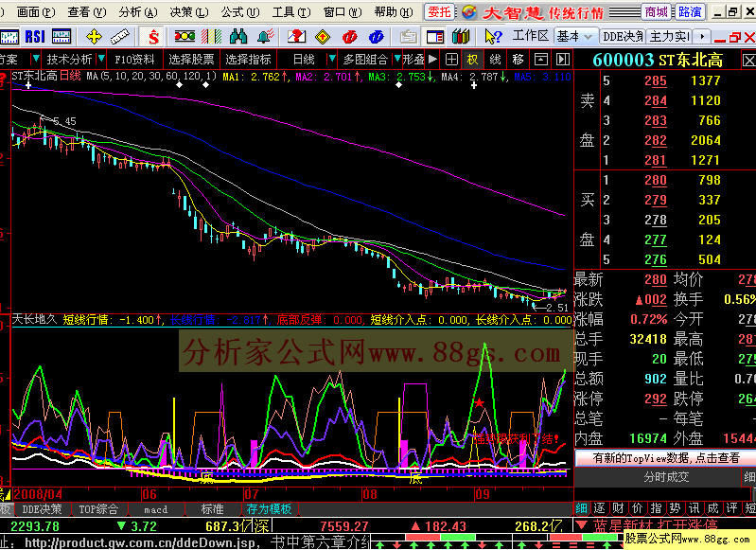Toggle the panel layout window icon
The width and height of the screenshot is (756, 550).
(435, 37)
